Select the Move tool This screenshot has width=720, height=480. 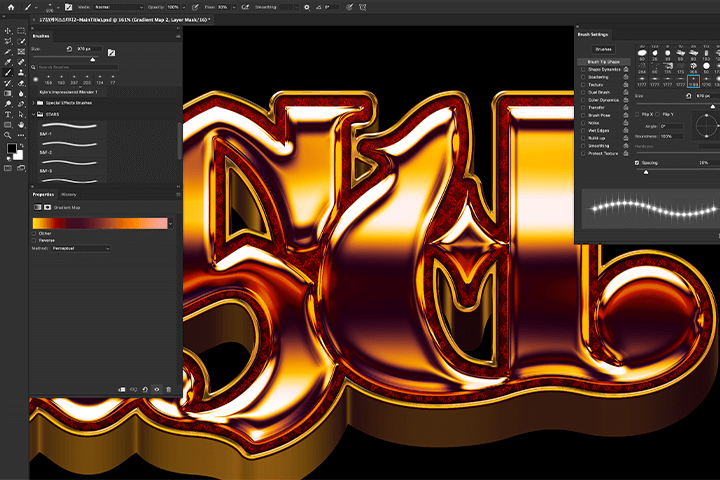point(8,31)
